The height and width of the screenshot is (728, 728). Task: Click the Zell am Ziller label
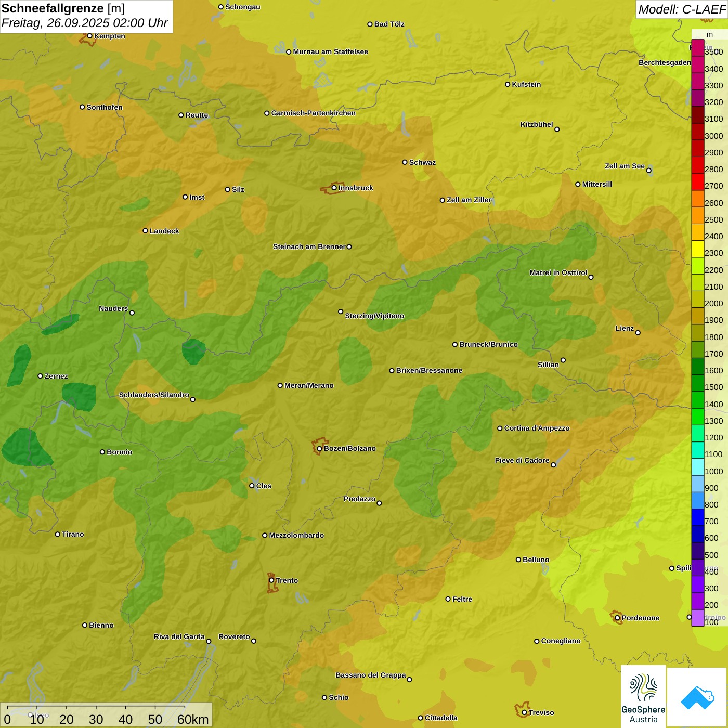[469, 200]
